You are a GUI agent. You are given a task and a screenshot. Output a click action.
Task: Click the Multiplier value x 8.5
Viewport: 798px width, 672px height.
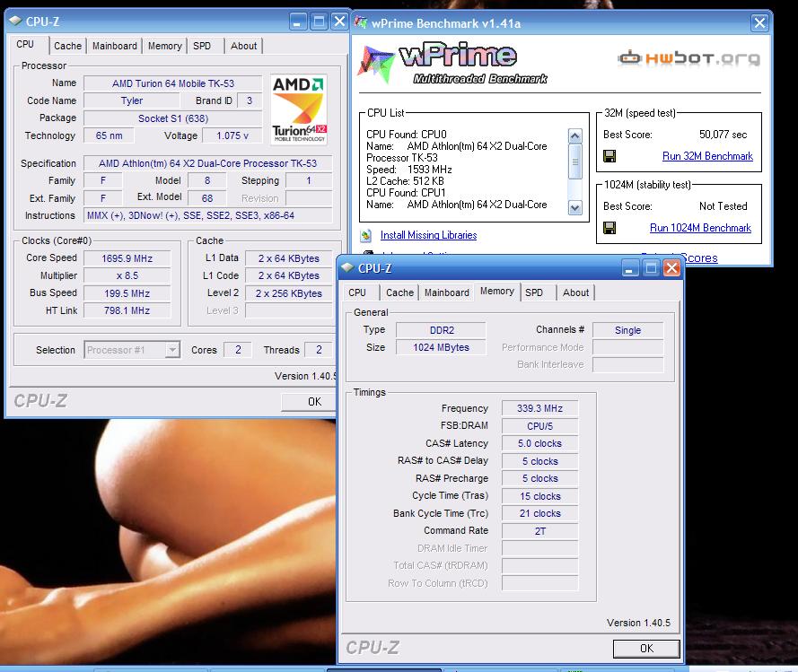coord(127,275)
